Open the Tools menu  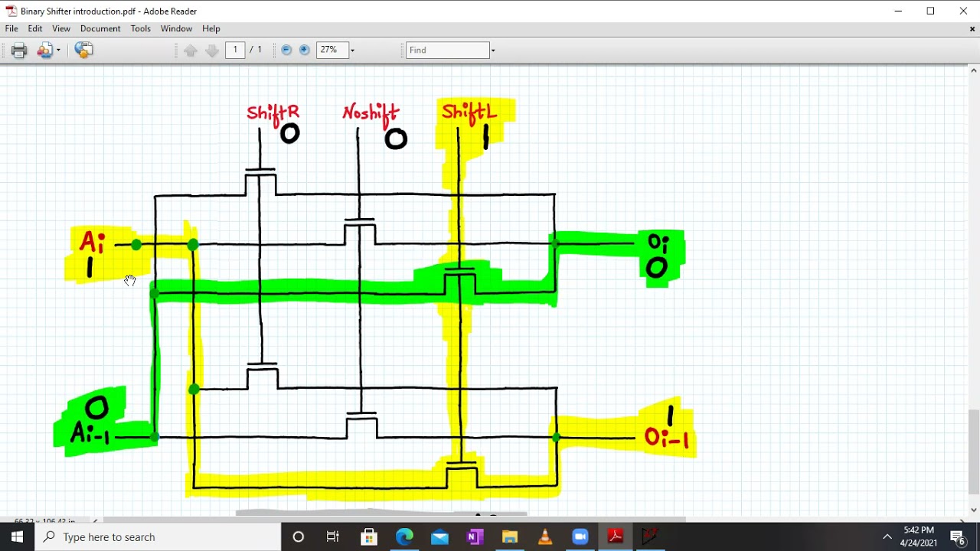141,28
